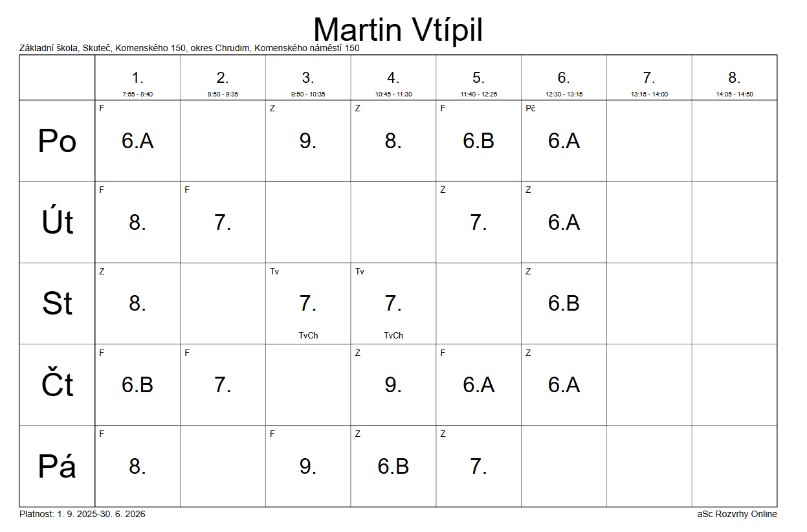The width and height of the screenshot is (807, 532).
Task: Click Friday's F lesson with class 9.
Action: 308,467
